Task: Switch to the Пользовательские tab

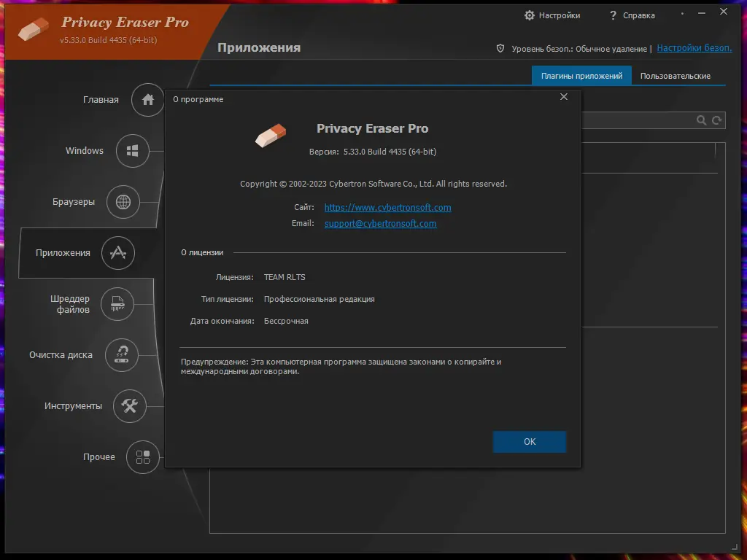Action: click(x=676, y=75)
